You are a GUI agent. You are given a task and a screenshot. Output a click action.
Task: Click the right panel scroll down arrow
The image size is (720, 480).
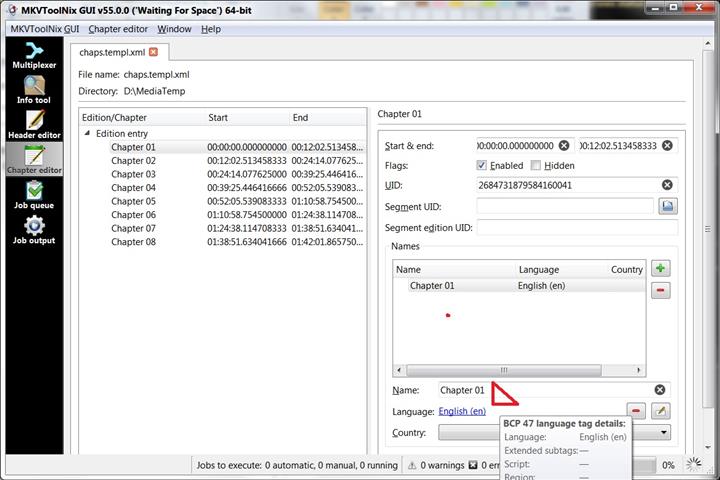708,447
